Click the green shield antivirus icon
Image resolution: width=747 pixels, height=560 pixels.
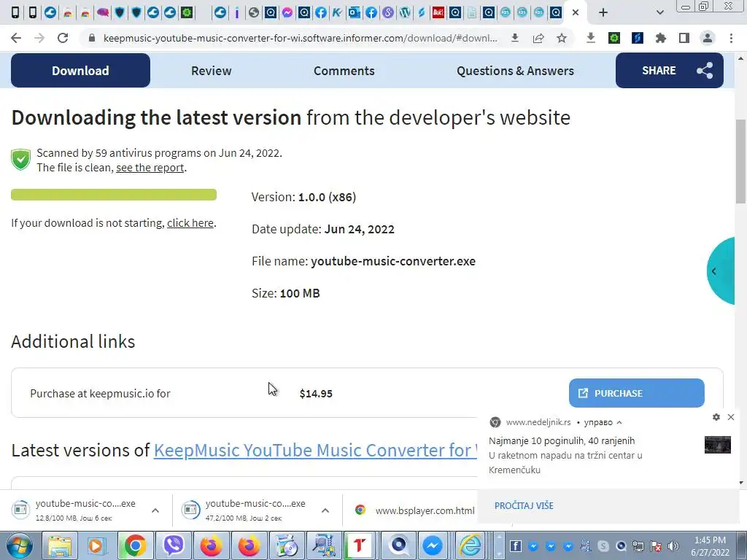21,160
